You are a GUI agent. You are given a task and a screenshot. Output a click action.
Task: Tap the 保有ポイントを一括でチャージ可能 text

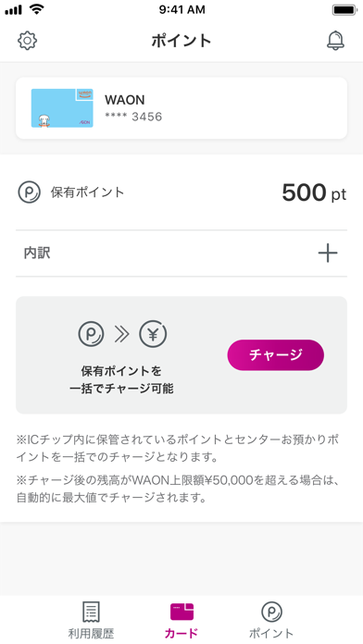click(x=121, y=380)
